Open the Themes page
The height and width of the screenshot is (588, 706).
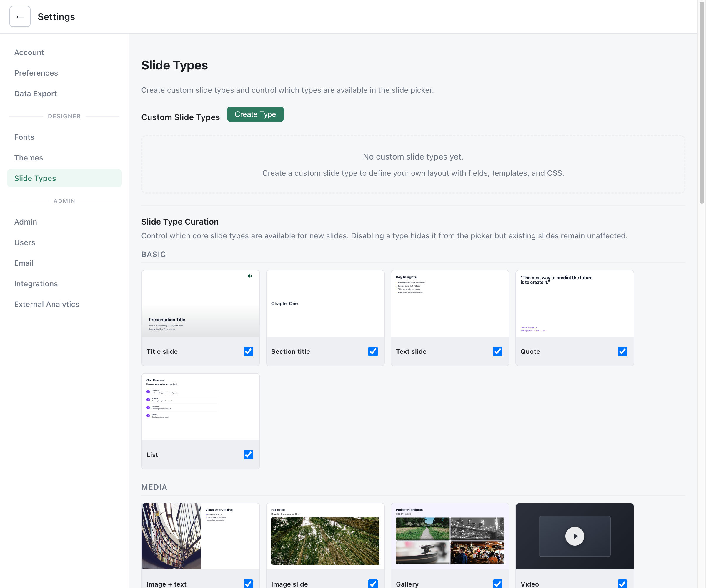pyautogui.click(x=64, y=158)
